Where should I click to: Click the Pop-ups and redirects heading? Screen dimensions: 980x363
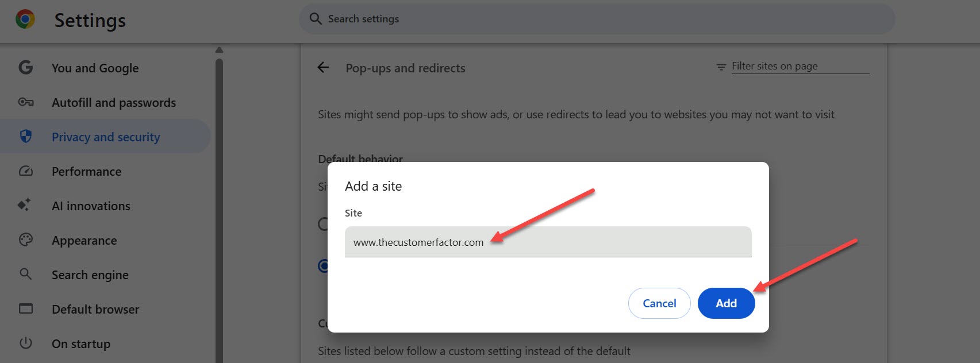click(405, 68)
